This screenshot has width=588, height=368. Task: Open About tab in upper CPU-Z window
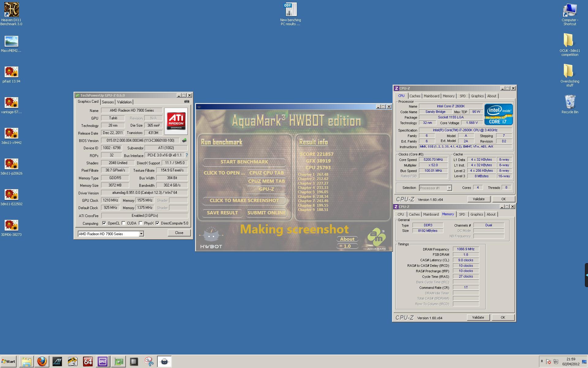pyautogui.click(x=492, y=96)
